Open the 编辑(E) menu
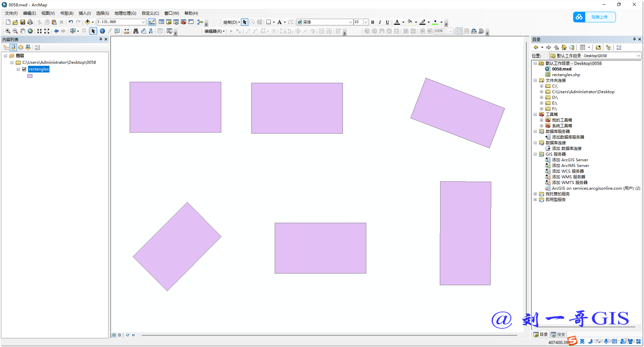 tap(29, 13)
